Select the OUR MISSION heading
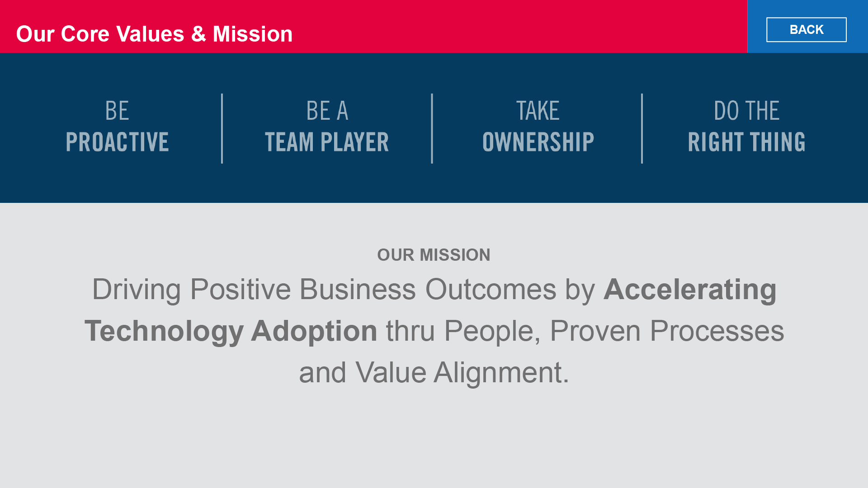 point(434,255)
